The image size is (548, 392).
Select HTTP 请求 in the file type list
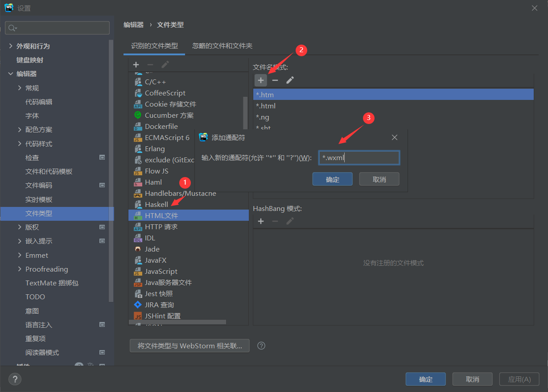188,227
